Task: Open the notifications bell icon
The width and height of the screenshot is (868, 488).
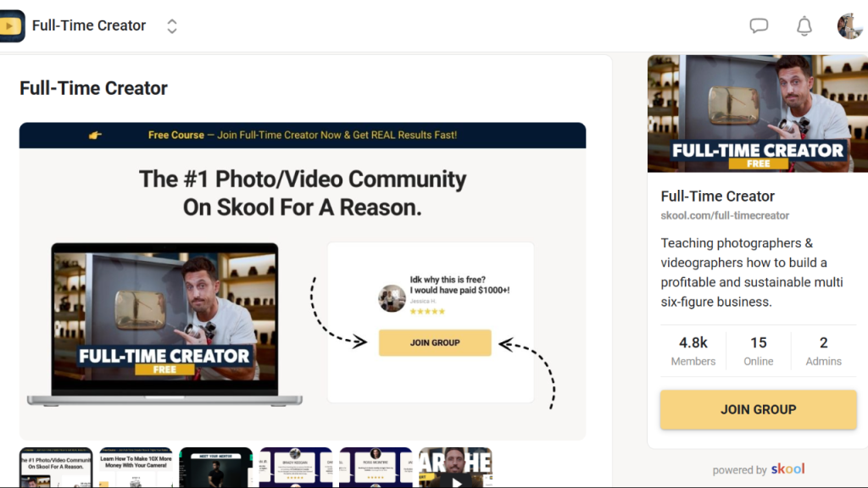Action: pyautogui.click(x=804, y=26)
